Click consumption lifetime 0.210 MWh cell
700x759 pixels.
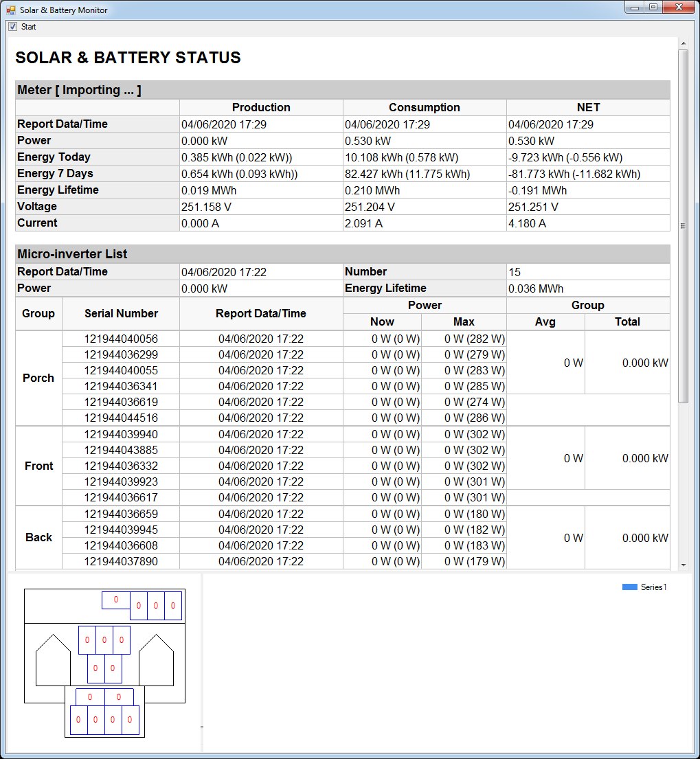pos(425,190)
